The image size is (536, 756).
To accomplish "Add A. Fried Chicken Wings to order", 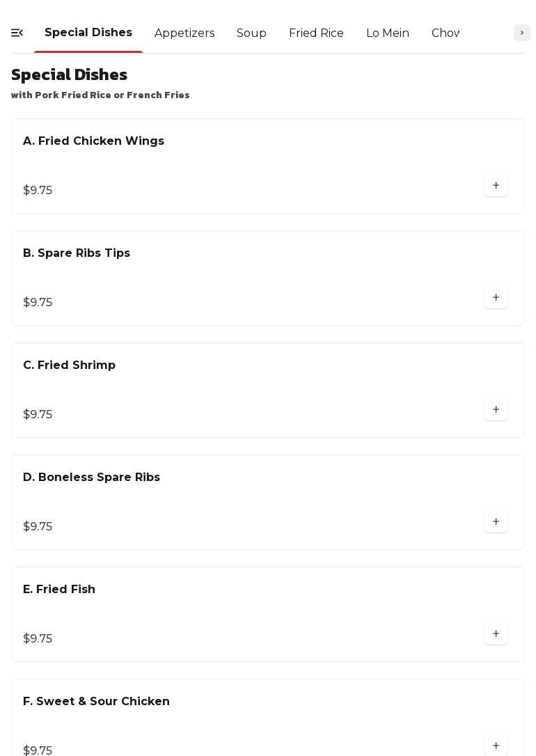I will [x=496, y=186].
